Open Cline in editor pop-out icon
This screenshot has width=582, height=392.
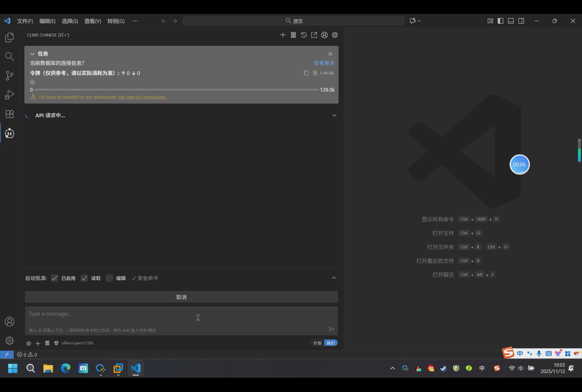(314, 35)
